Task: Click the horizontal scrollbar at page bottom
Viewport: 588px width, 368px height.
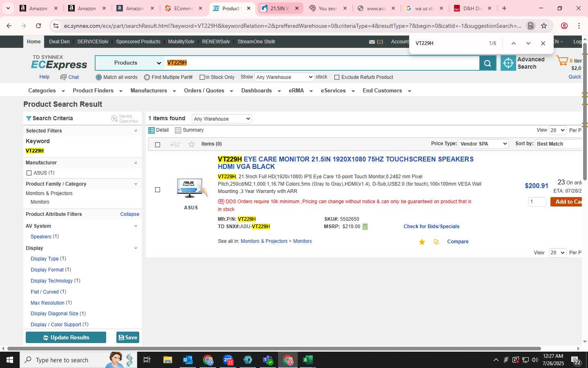Action: (x=274, y=349)
